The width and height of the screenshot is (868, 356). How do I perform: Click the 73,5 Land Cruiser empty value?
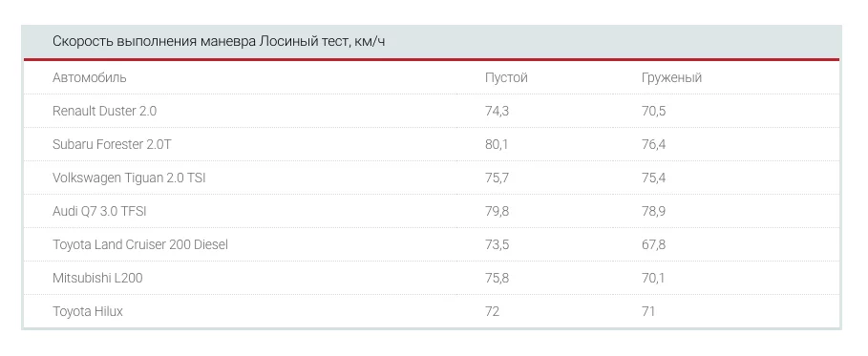[x=497, y=244]
